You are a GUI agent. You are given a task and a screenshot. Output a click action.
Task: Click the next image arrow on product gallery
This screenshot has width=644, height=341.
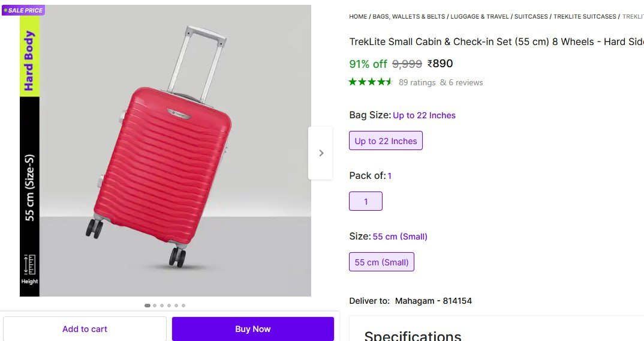pyautogui.click(x=321, y=153)
